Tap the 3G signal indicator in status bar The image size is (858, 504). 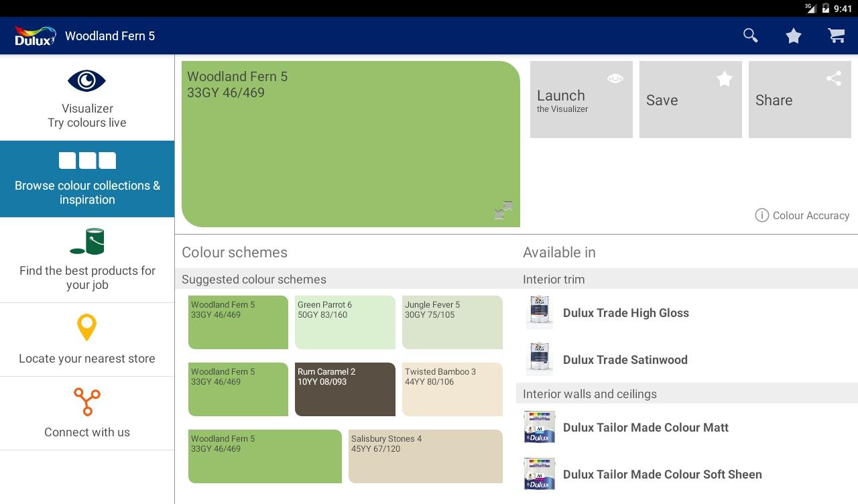tap(810, 8)
